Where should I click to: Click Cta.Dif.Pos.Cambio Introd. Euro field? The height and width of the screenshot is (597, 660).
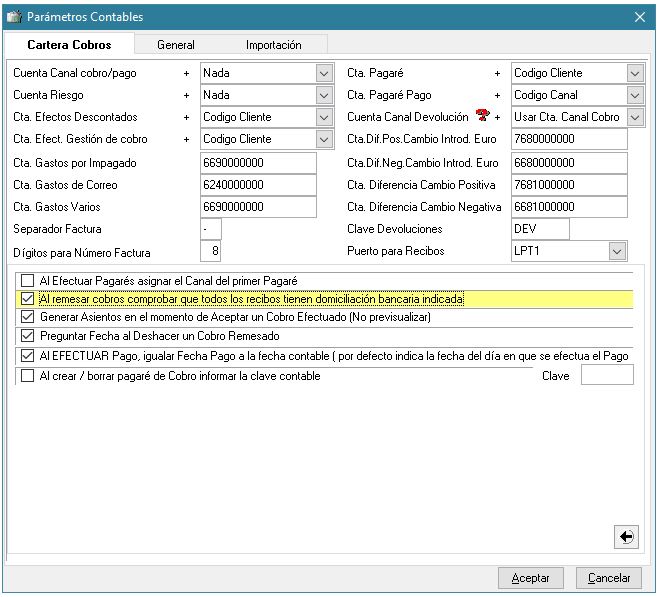click(x=569, y=139)
